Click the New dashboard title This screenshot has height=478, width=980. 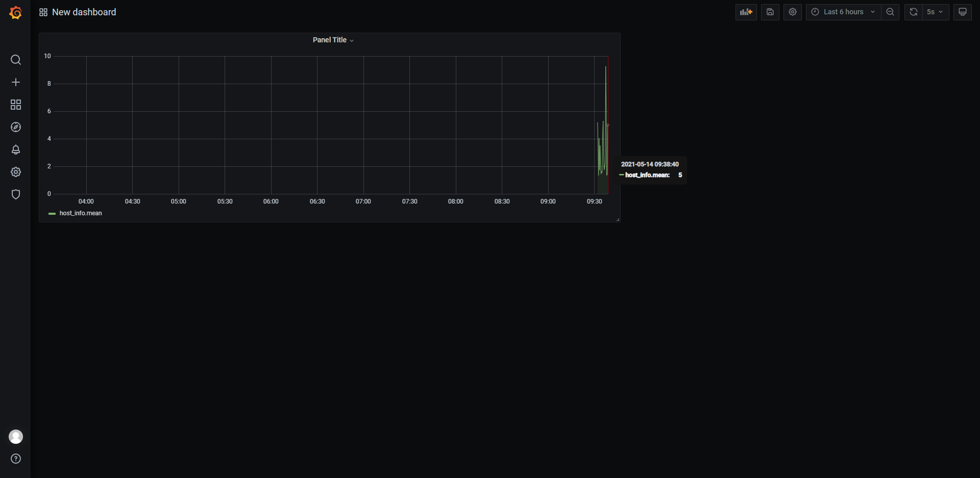84,12
